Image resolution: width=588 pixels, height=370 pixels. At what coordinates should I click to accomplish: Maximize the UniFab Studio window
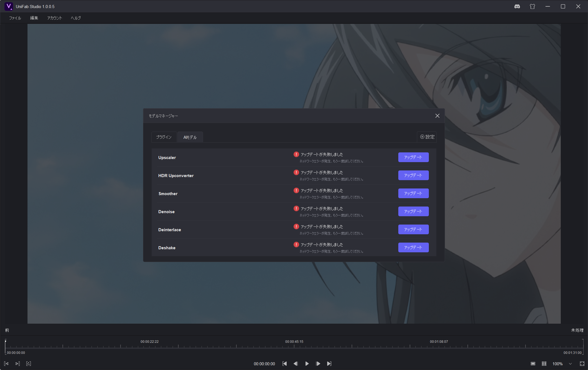point(563,6)
